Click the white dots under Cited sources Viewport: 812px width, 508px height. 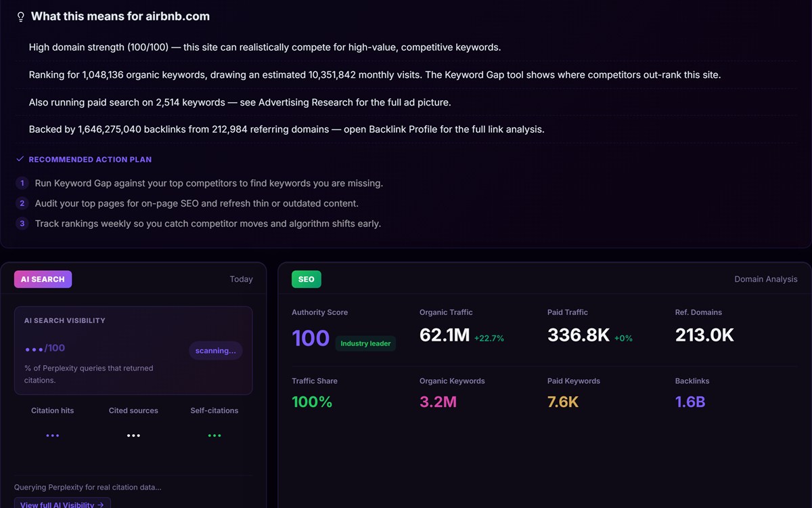(133, 436)
